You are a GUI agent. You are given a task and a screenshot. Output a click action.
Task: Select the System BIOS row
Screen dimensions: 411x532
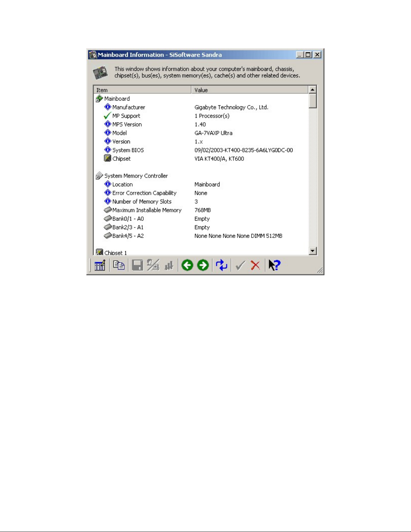128,150
